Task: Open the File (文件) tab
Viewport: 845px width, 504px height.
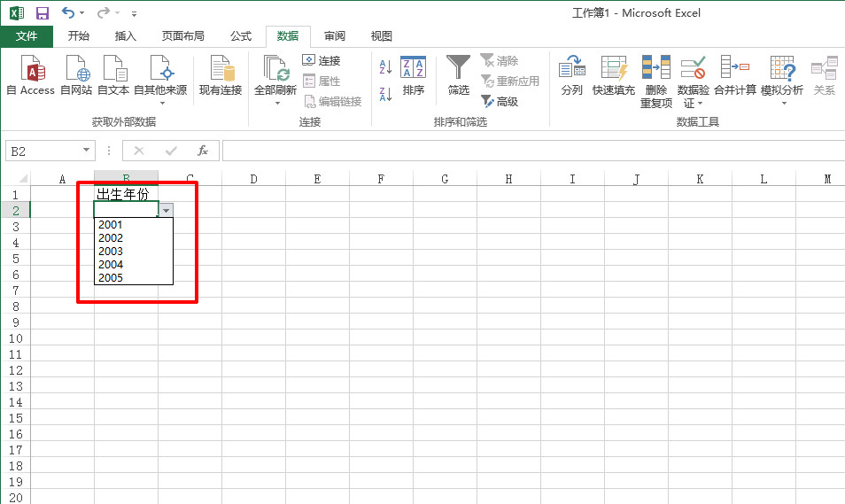Action: point(27,36)
